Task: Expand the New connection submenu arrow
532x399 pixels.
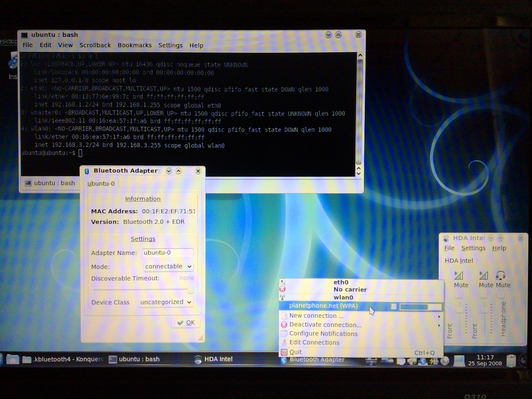Action: coord(439,316)
